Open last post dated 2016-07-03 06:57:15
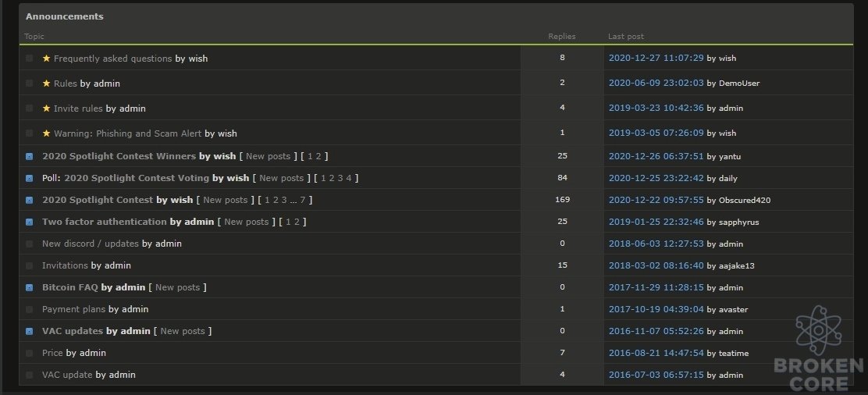868x395 pixels. (x=656, y=375)
